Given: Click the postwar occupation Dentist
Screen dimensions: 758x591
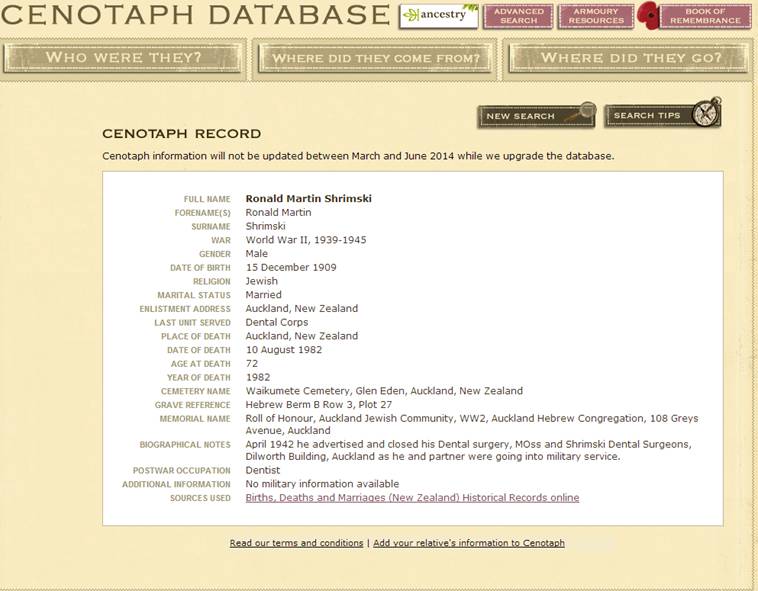Looking at the screenshot, I should [262, 470].
